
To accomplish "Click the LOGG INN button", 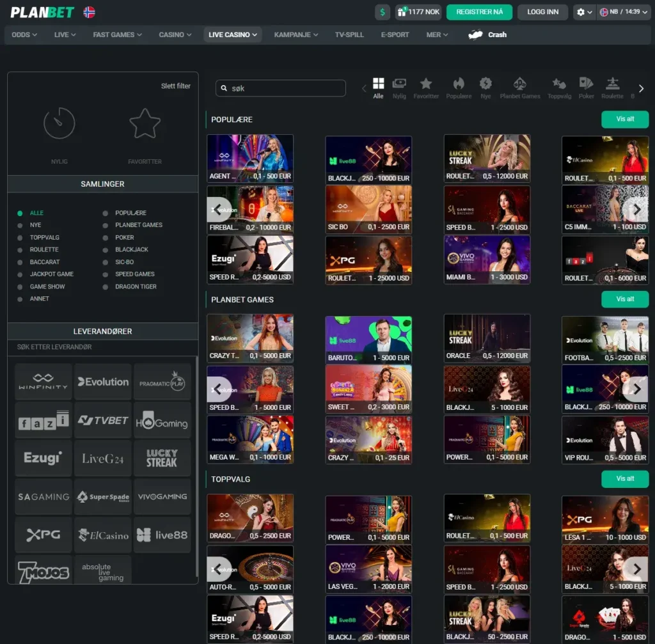I will (x=542, y=12).
